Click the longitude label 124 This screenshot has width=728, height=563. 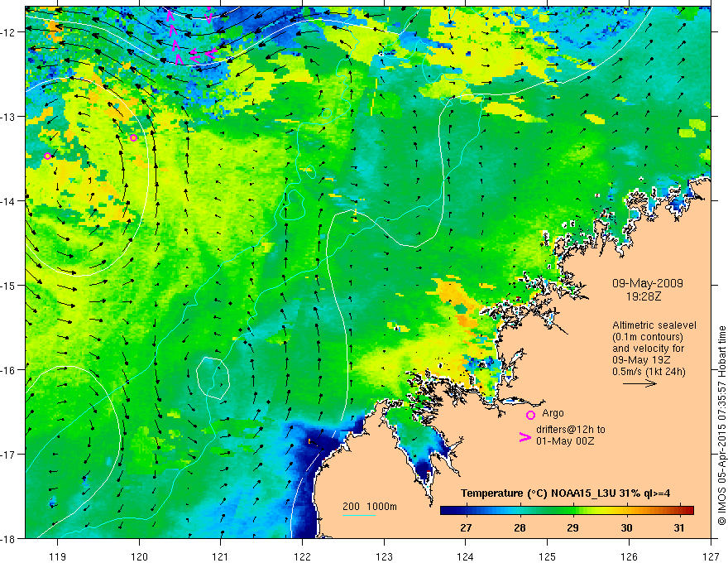pyautogui.click(x=466, y=556)
